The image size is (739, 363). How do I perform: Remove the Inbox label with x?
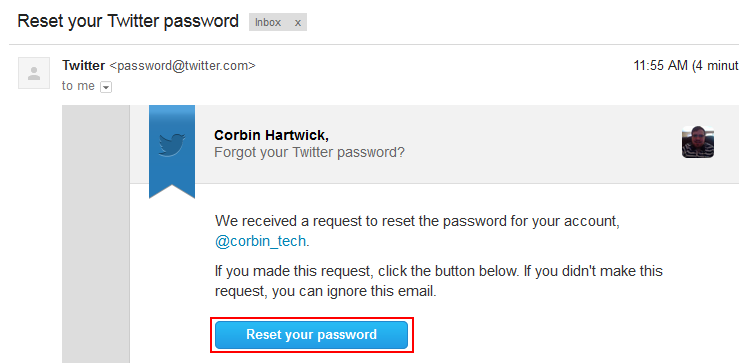(297, 22)
